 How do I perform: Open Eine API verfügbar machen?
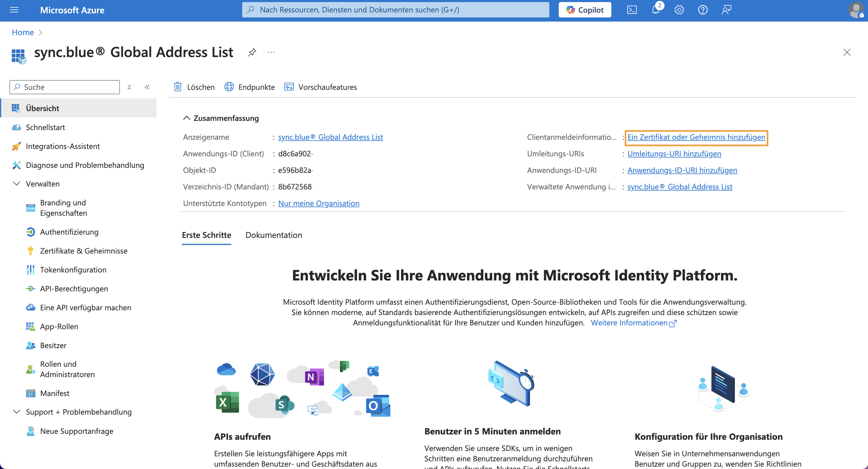[86, 308]
